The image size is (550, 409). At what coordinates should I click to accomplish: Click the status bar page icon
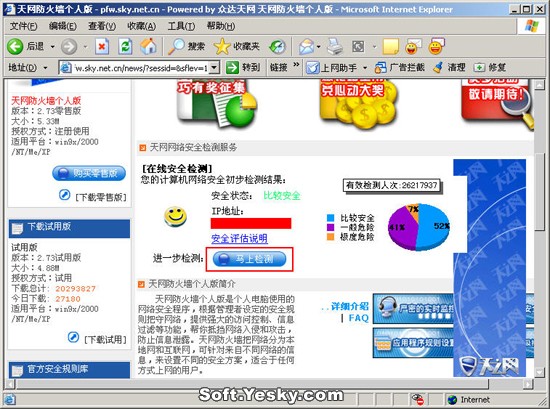pyautogui.click(x=9, y=399)
